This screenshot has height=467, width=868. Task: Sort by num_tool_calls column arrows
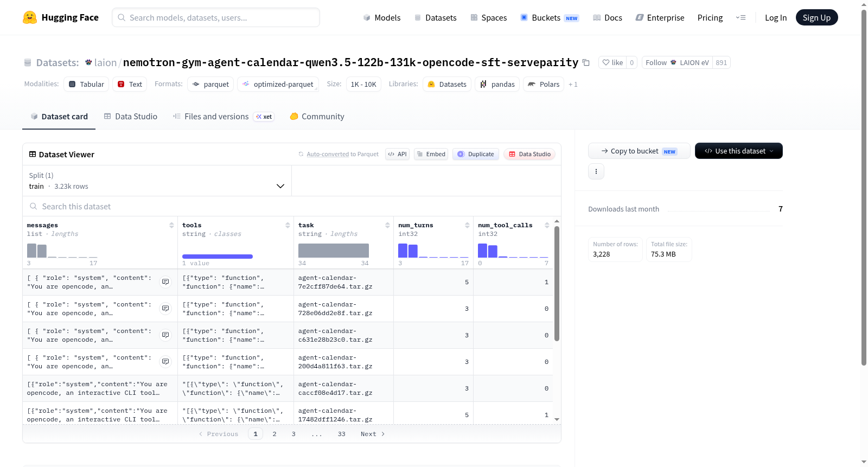tap(547, 225)
